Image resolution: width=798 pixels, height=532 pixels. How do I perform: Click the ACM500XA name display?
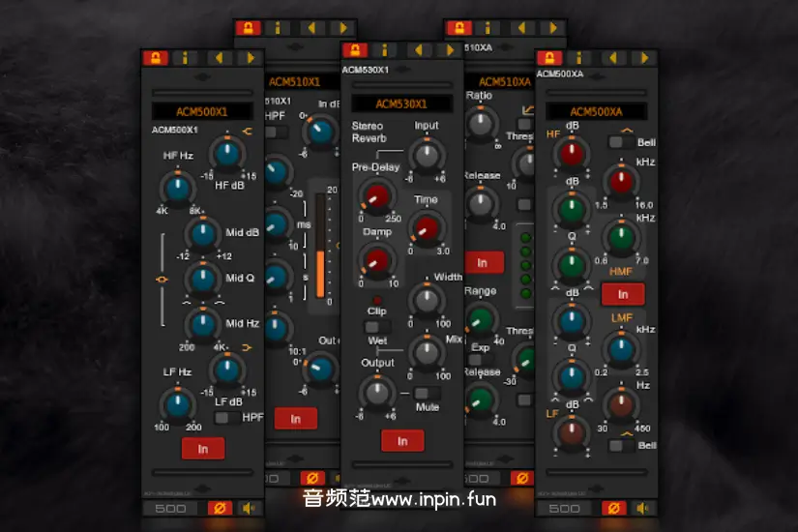(597, 111)
